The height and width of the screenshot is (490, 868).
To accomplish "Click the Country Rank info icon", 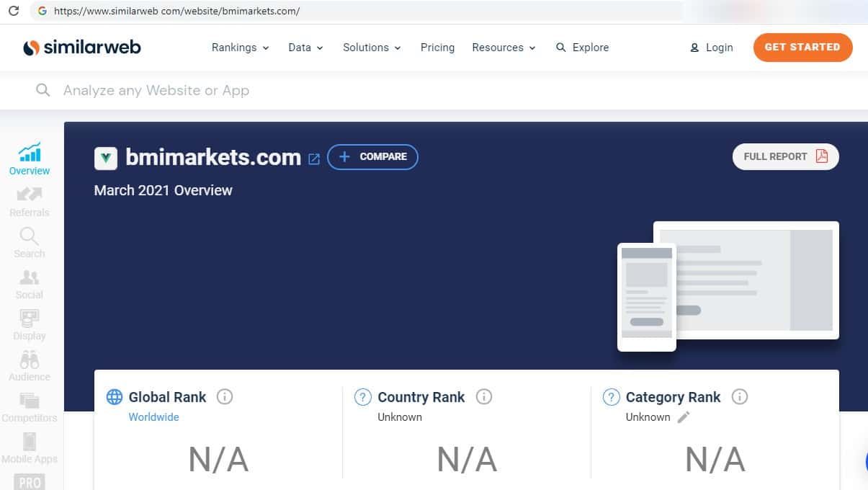I will tap(484, 396).
